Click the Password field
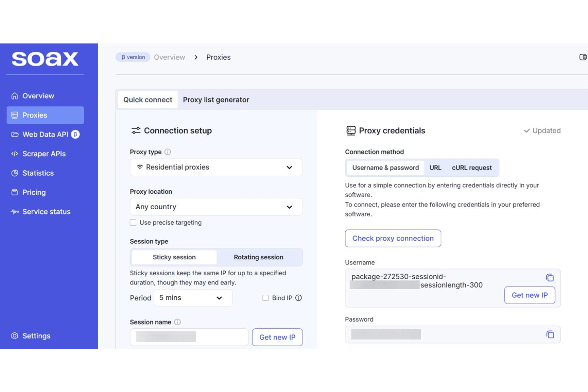 pyautogui.click(x=453, y=334)
